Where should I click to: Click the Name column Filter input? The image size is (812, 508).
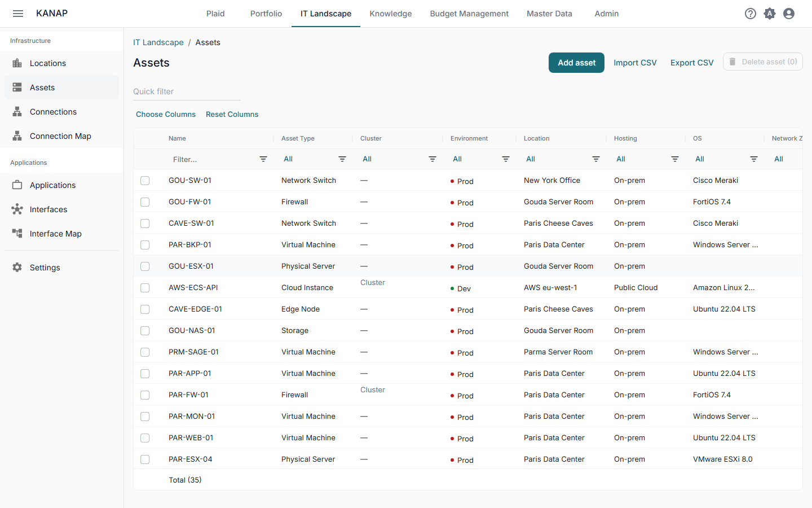[211, 160]
